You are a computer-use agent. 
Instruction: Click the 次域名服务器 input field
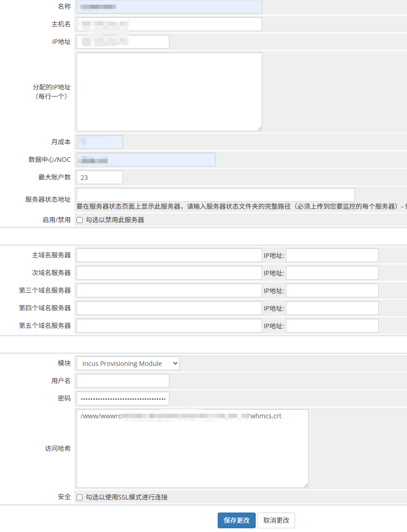click(169, 273)
